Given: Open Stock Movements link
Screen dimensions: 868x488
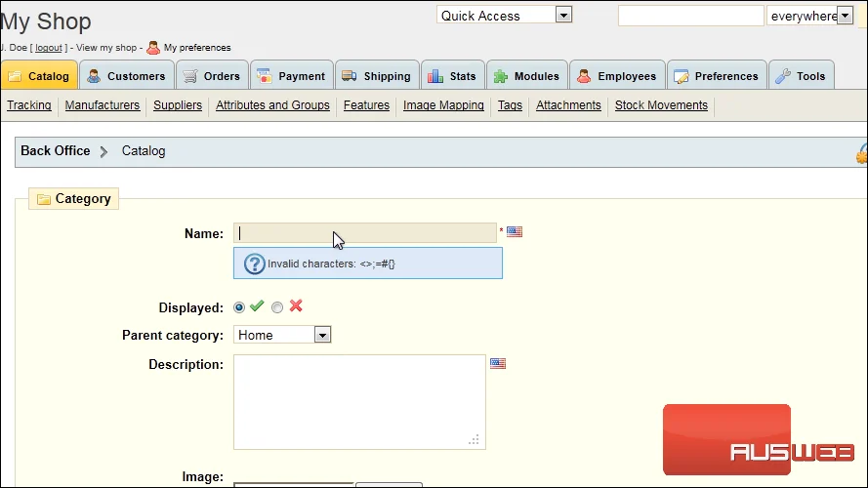Looking at the screenshot, I should coord(662,105).
